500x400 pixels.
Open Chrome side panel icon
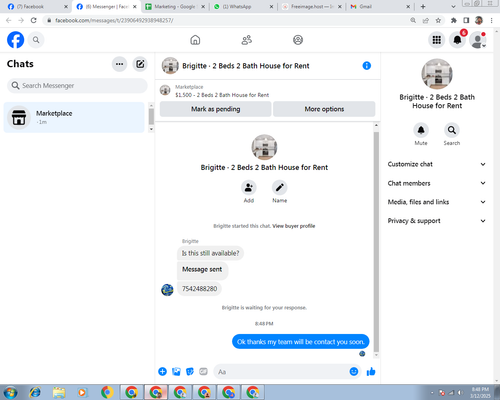tap(466, 20)
